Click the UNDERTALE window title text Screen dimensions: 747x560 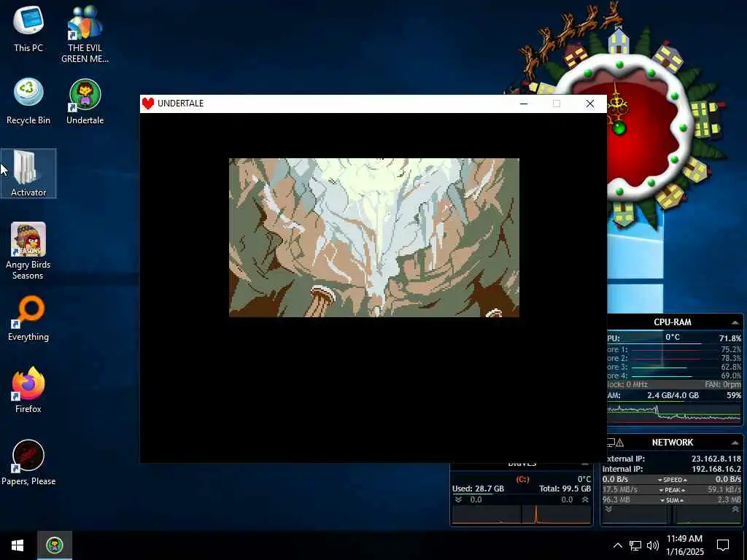(x=181, y=104)
